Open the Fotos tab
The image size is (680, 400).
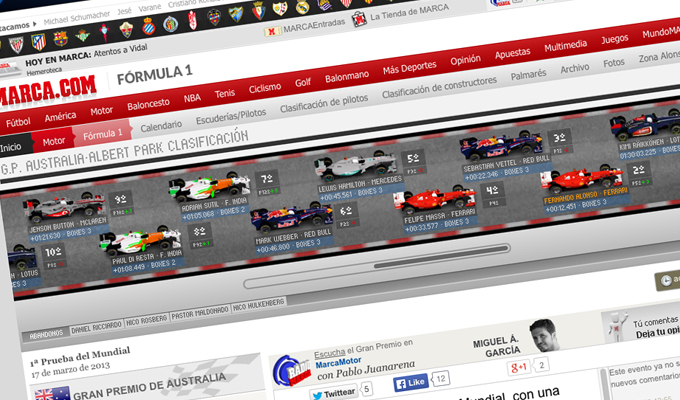coord(614,63)
